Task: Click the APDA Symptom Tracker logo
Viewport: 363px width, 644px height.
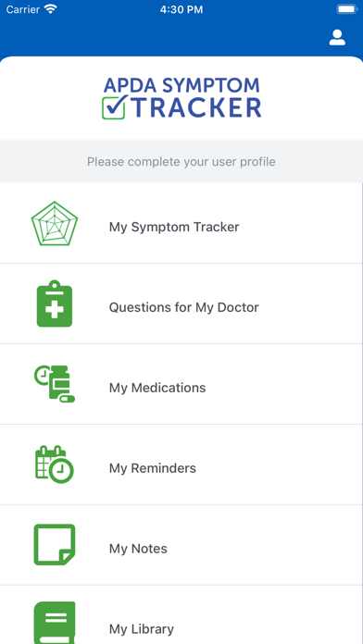Action: pos(181,98)
